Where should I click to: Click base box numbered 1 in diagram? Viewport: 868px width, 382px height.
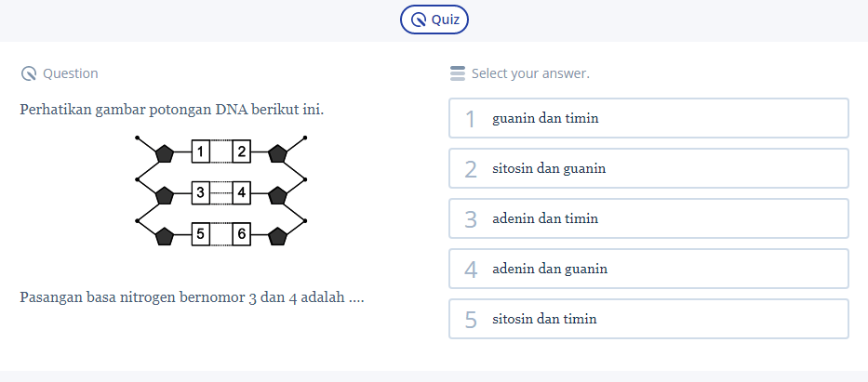(x=202, y=152)
